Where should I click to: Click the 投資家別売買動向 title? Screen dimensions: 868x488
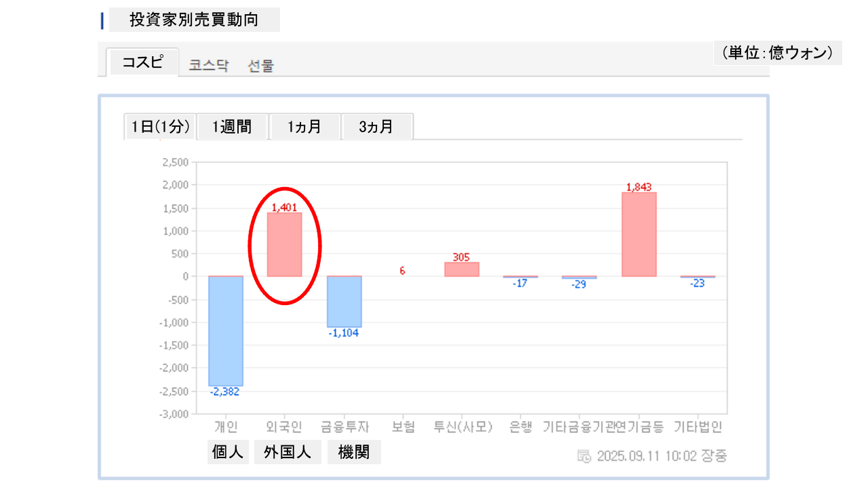click(x=194, y=20)
